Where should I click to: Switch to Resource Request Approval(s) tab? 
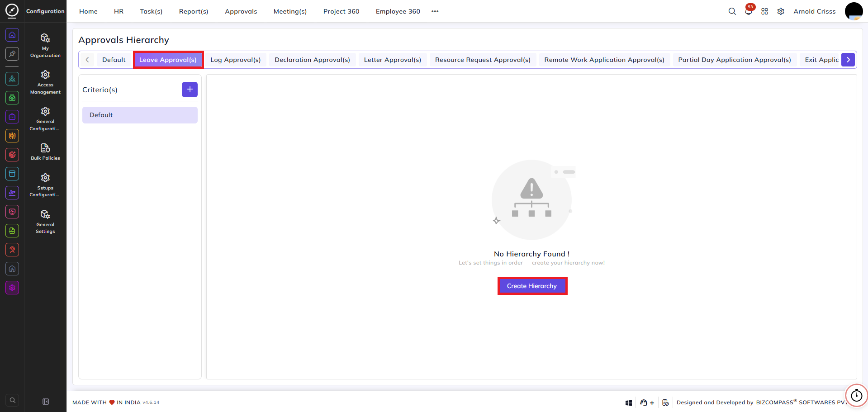click(483, 60)
